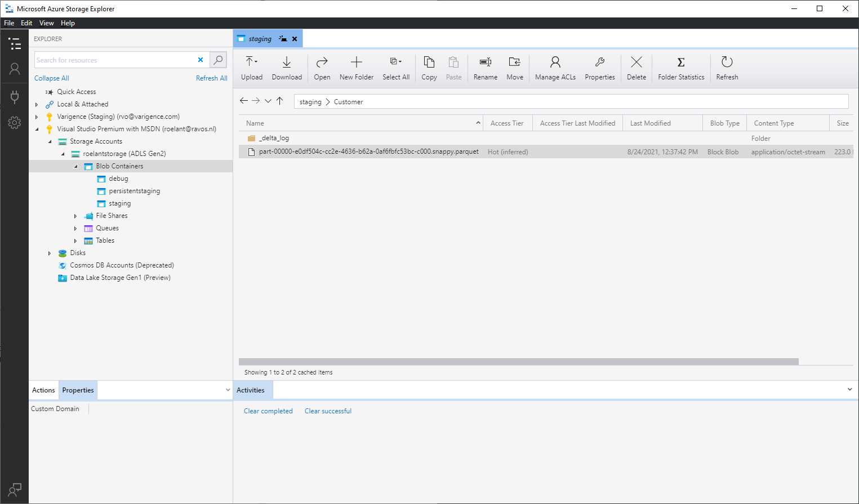Select the persistentstaging container
The height and width of the screenshot is (504, 859).
tap(134, 191)
